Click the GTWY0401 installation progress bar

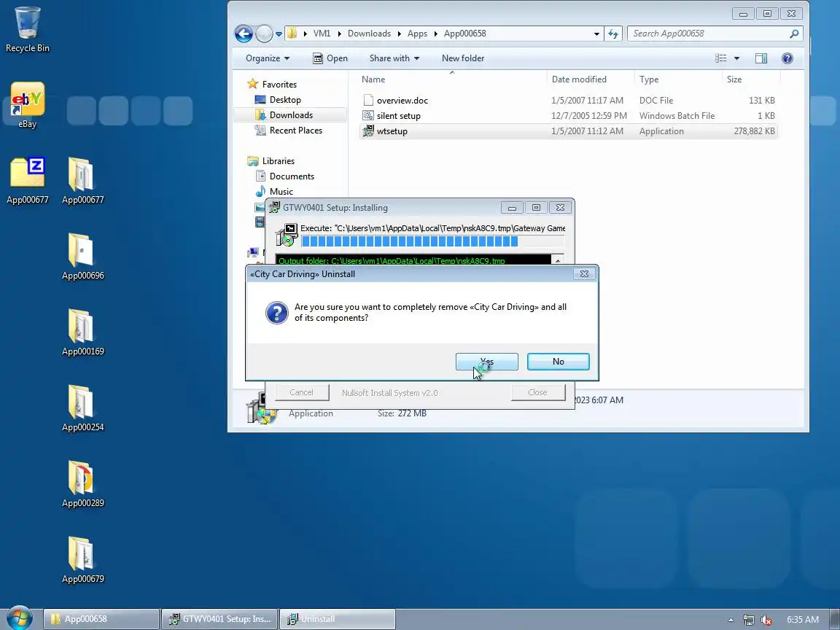coord(433,241)
